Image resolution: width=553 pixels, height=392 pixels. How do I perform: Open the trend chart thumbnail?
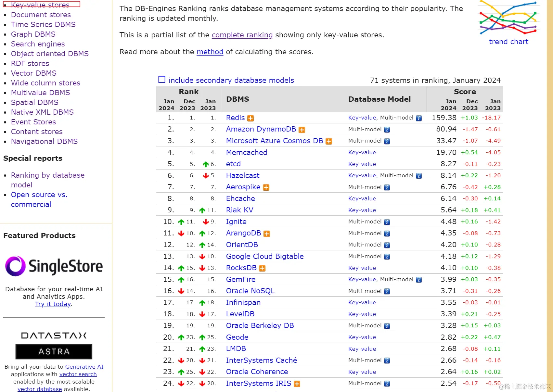point(508,18)
